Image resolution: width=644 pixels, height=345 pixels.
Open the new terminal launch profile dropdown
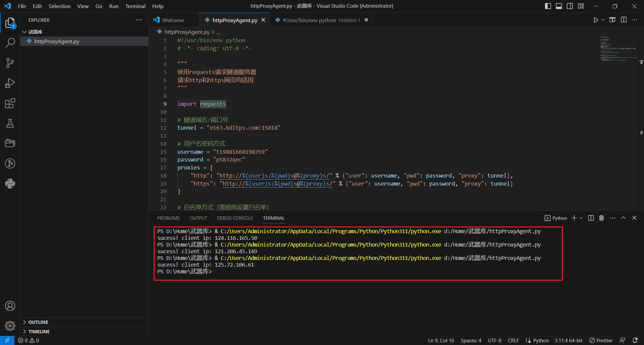pos(581,218)
